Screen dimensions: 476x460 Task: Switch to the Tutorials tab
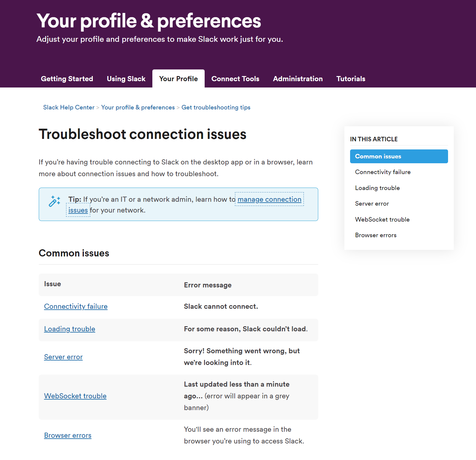351,78
